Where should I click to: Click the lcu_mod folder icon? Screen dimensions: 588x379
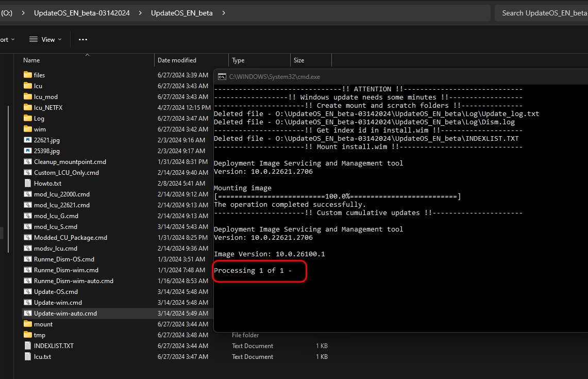[28, 96]
